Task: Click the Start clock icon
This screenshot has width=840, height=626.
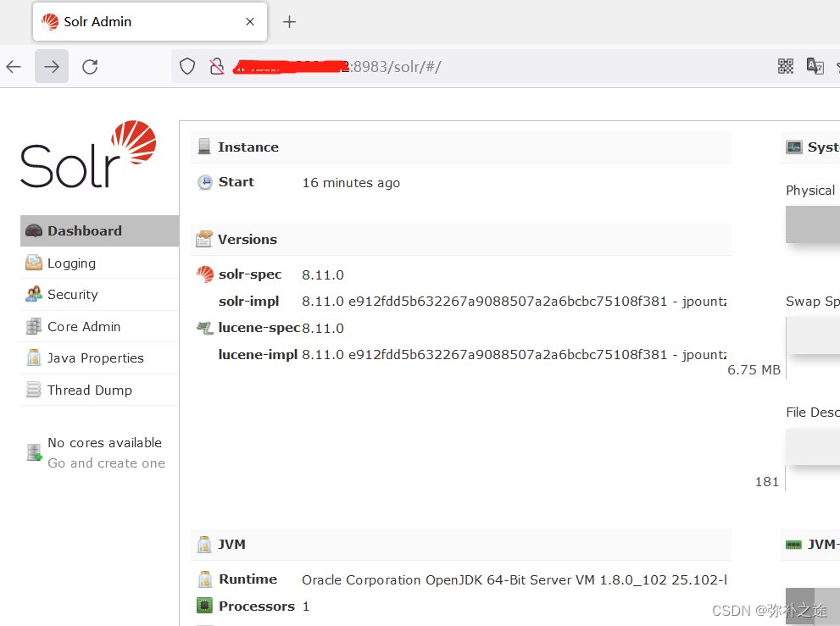Action: click(x=204, y=182)
